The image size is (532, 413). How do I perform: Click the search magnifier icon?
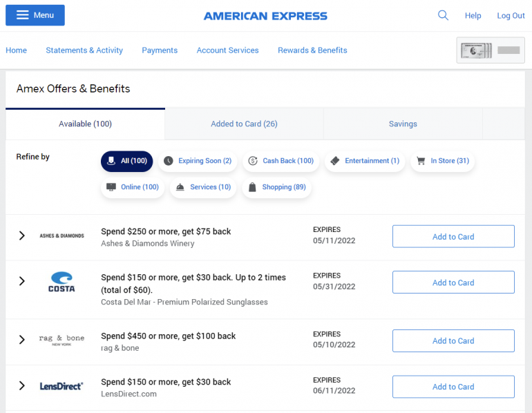pyautogui.click(x=443, y=15)
